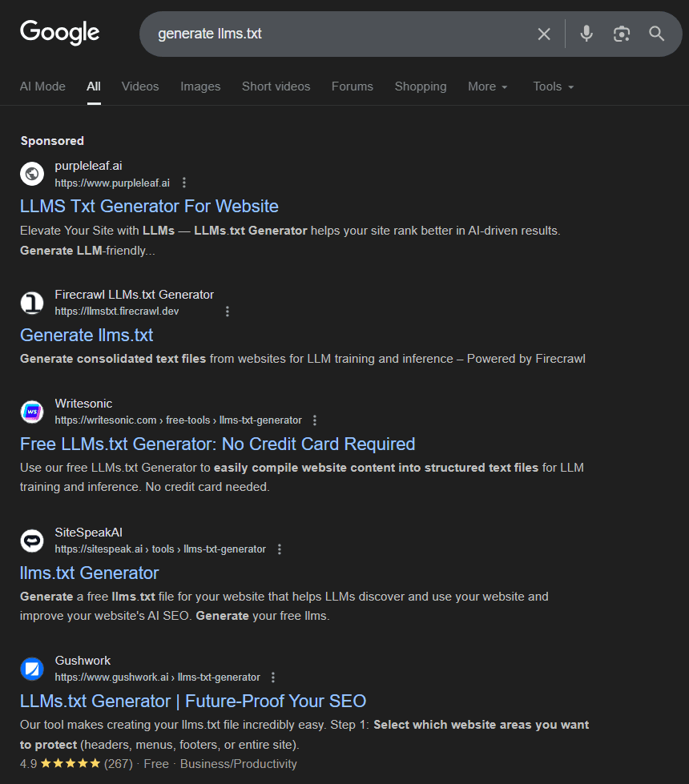Open options menu for purpleleaf.ai result
This screenshot has width=689, height=784.
pyautogui.click(x=184, y=183)
